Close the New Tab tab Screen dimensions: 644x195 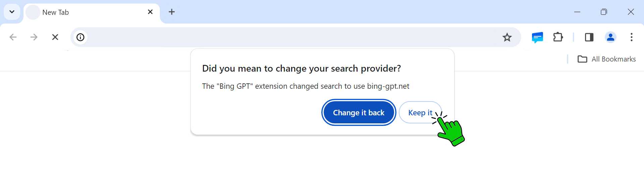(150, 12)
